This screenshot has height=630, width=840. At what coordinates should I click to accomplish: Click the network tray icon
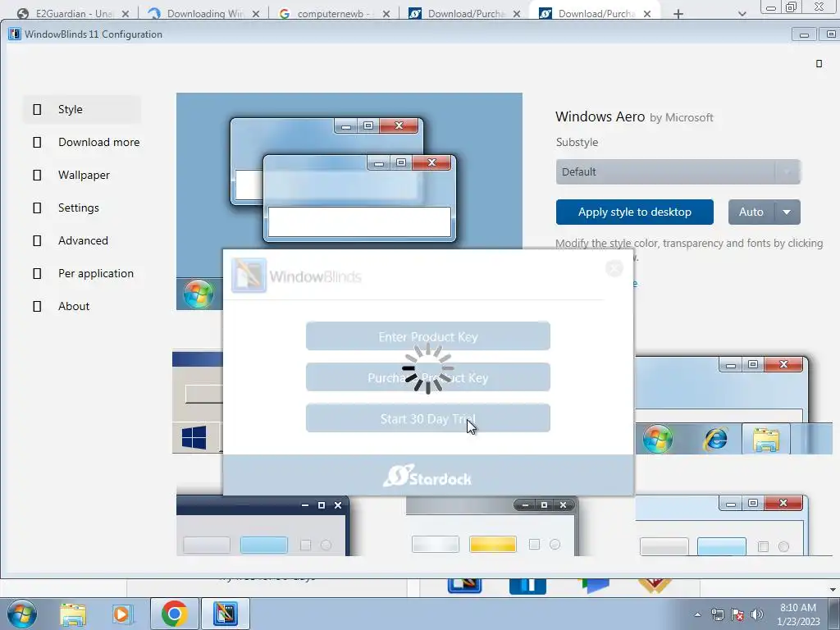(717, 614)
